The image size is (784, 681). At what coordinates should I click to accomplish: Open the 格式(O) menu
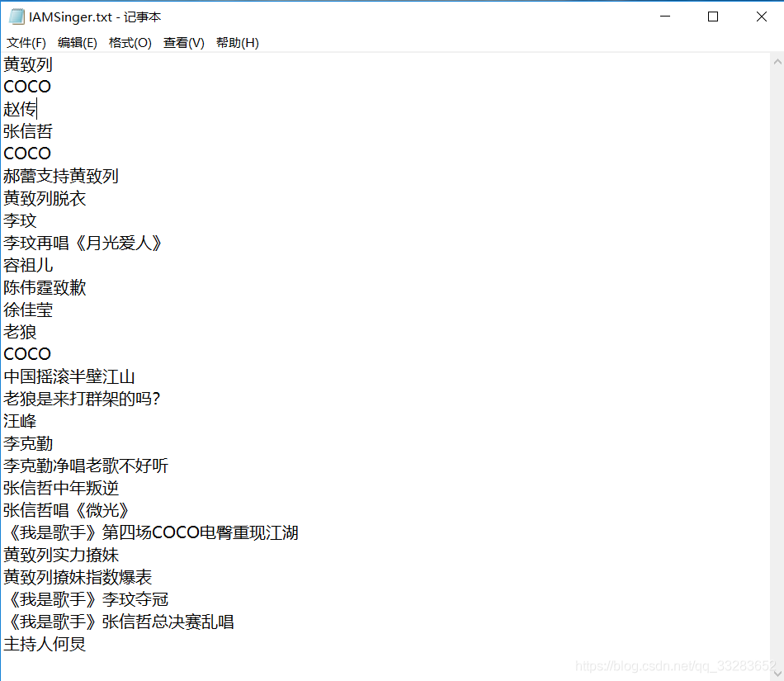click(130, 43)
